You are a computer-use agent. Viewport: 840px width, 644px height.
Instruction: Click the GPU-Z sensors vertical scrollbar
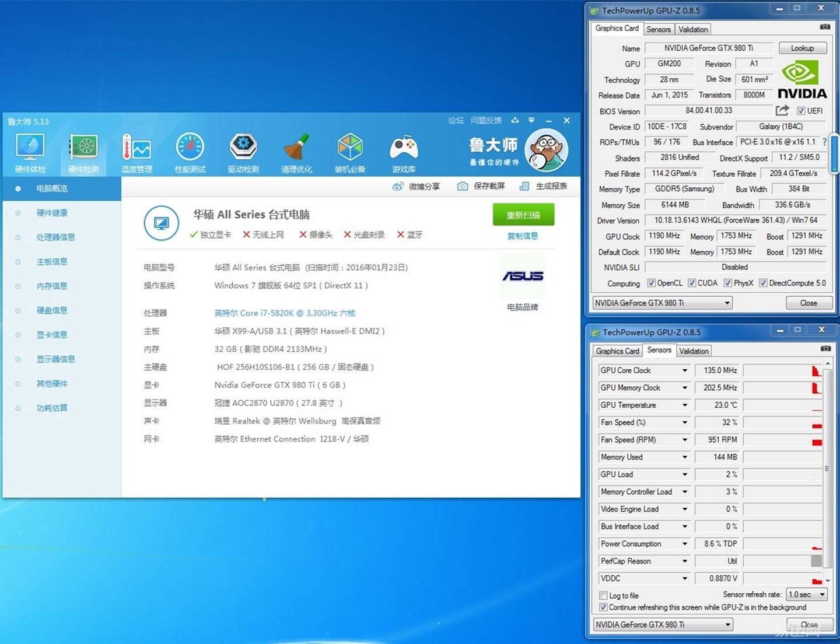point(827,468)
